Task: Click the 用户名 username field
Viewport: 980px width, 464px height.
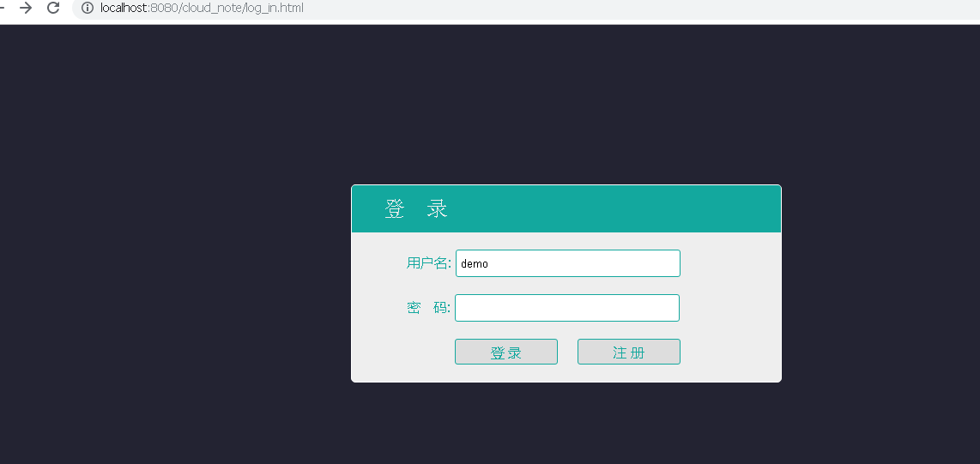Action: tap(567, 263)
